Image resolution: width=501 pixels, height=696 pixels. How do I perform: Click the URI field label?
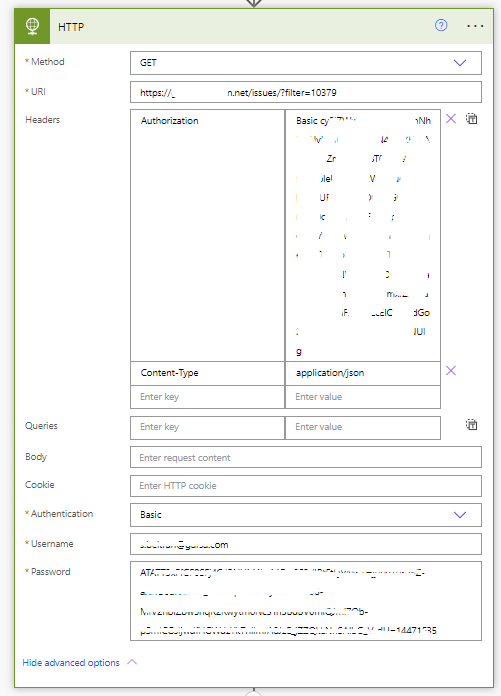point(38,91)
